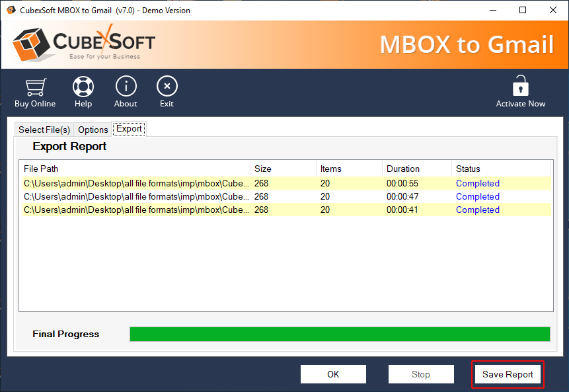Select the Export tab
Screen dimensions: 569x392
(129, 129)
